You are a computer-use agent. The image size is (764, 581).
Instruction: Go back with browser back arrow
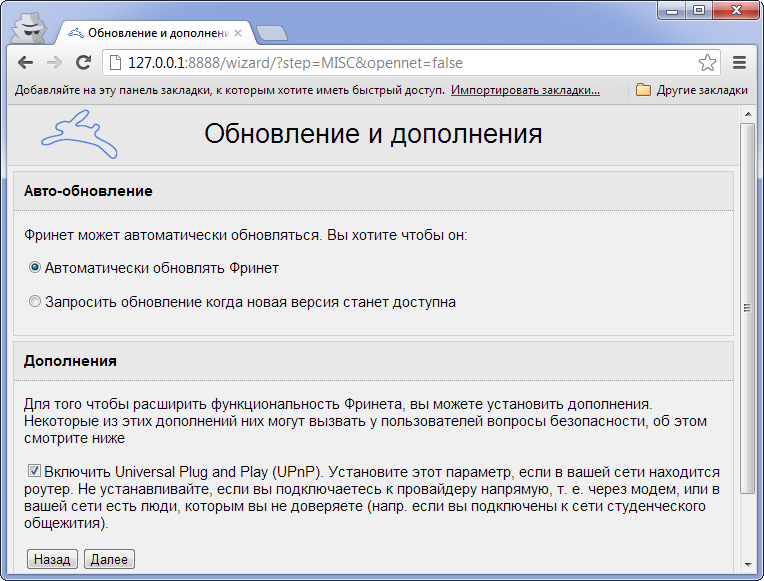25,63
